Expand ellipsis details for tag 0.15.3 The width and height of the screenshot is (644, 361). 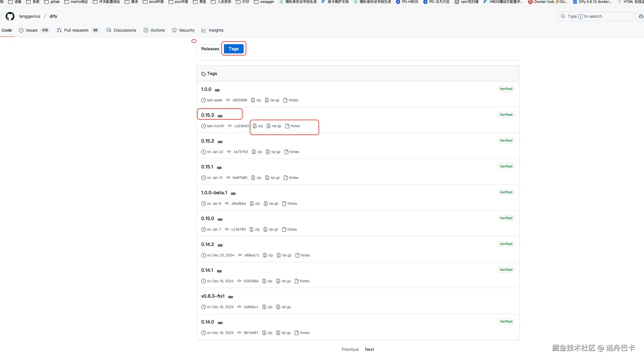[220, 116]
